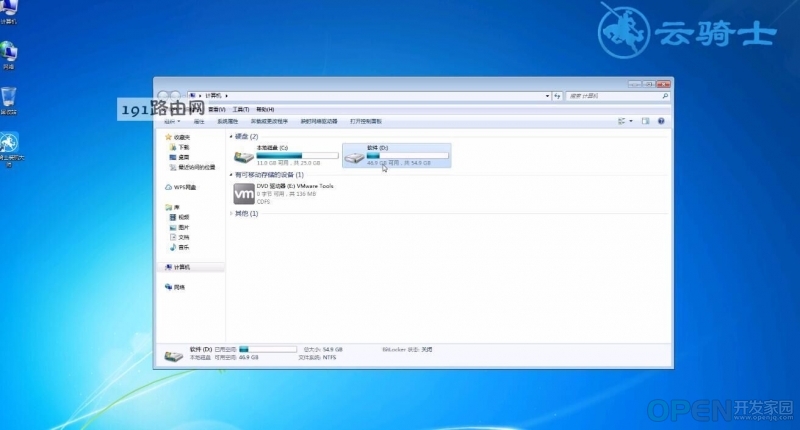Expand the 其他 (1) group

point(231,214)
